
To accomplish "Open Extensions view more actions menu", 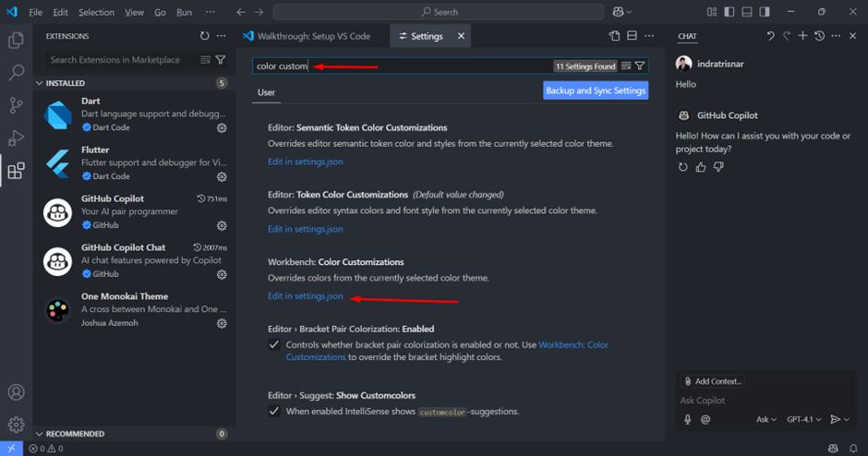I will (222, 36).
